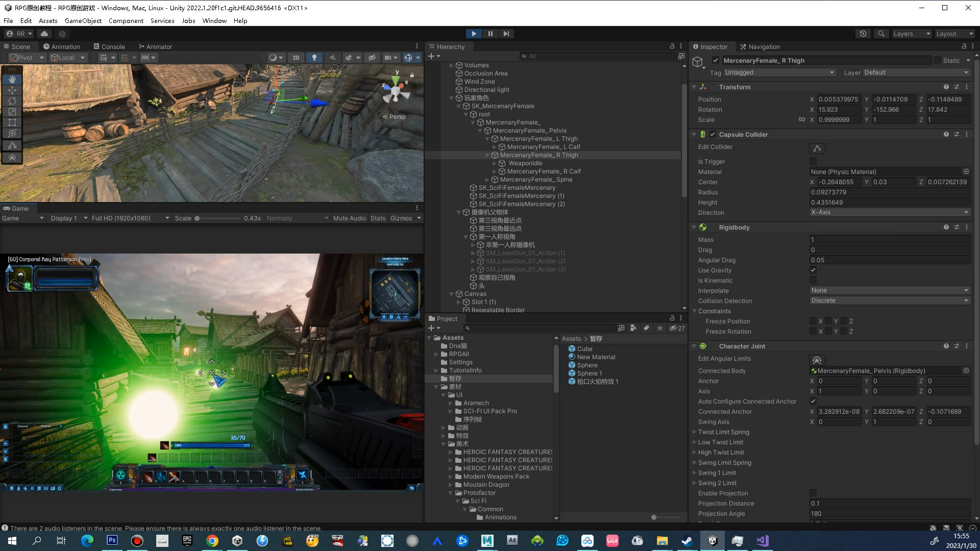Screen dimensions: 980x551
Task: Click the Stats button in Game view
Action: pyautogui.click(x=378, y=218)
